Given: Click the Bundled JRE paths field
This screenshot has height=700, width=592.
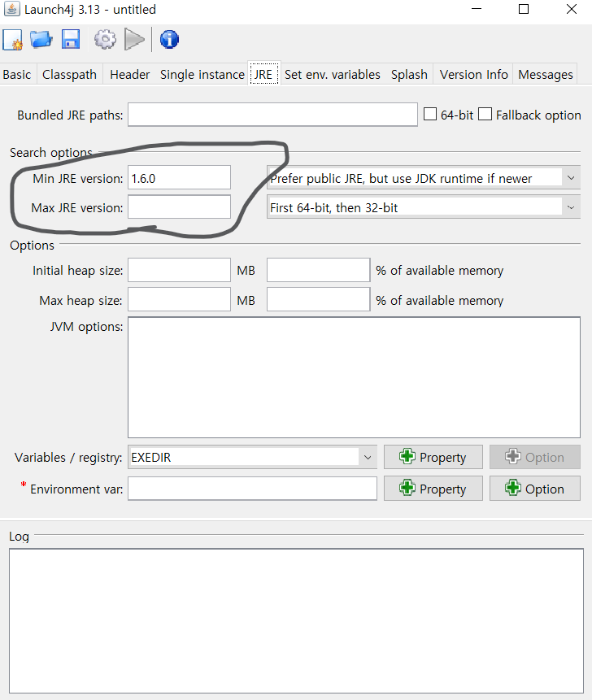Looking at the screenshot, I should click(272, 115).
